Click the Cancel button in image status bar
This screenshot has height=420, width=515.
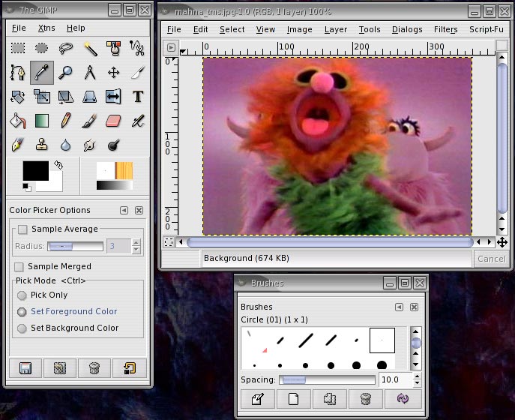pyautogui.click(x=491, y=259)
